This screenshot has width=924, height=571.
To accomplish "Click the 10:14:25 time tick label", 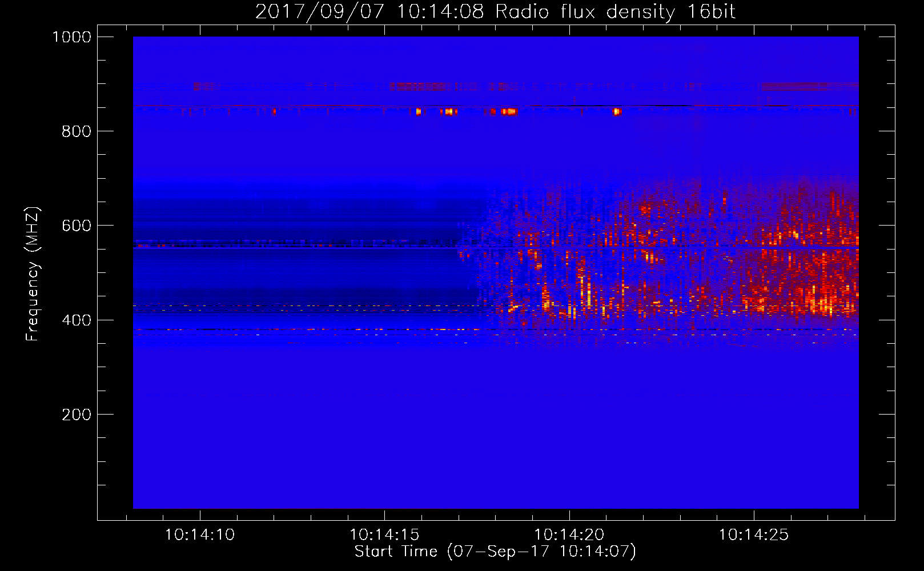I will click(753, 535).
